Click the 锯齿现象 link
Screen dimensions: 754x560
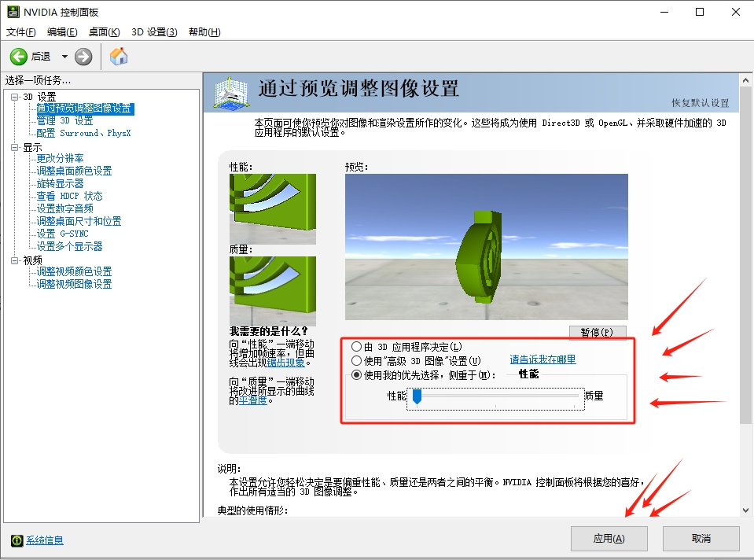(x=286, y=363)
